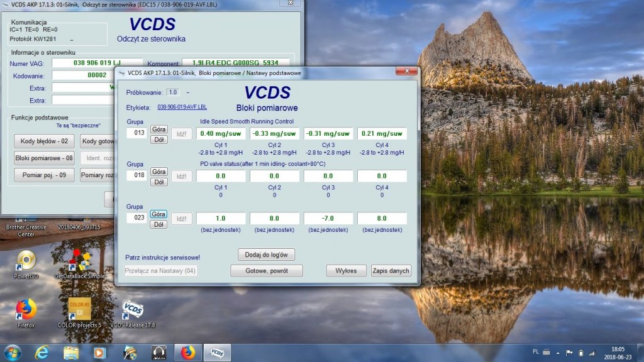Click the Kodowanie field showing 00002
Viewport: 644px width, 362px height.
pos(84,75)
